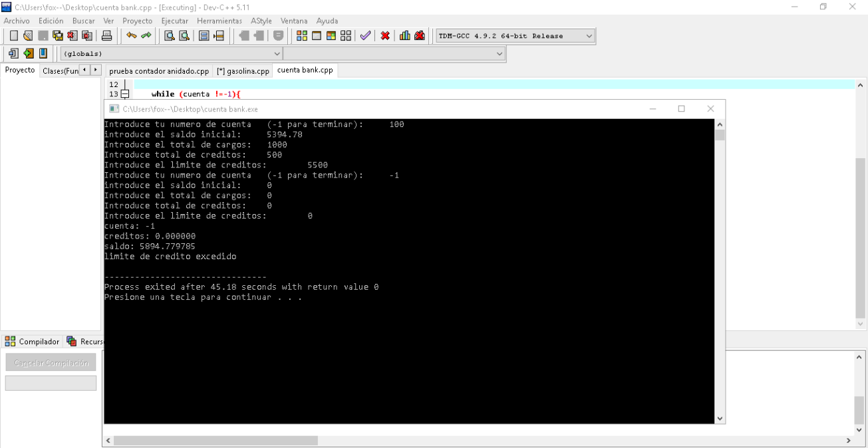
Task: Click the Find magnifier icon
Action: 170,36
